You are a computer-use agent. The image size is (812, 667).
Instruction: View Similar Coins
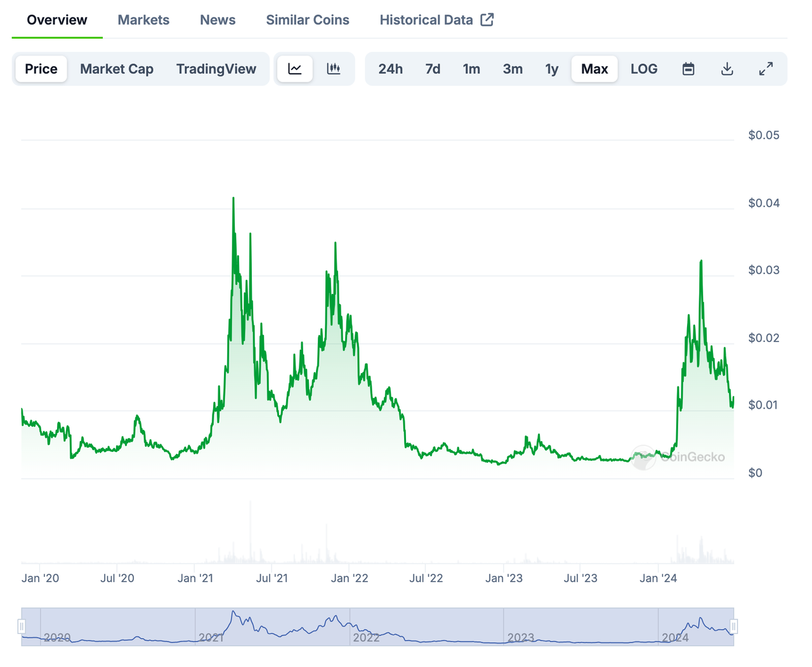(x=308, y=20)
